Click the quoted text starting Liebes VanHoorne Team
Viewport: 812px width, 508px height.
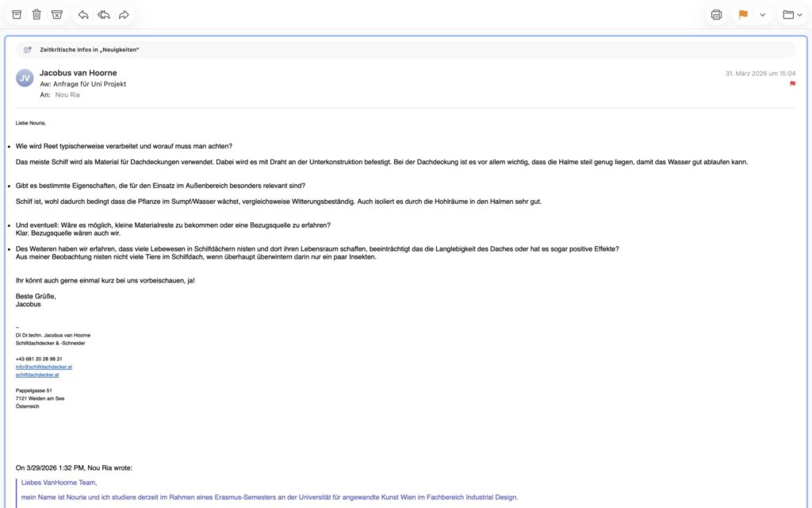[59, 482]
